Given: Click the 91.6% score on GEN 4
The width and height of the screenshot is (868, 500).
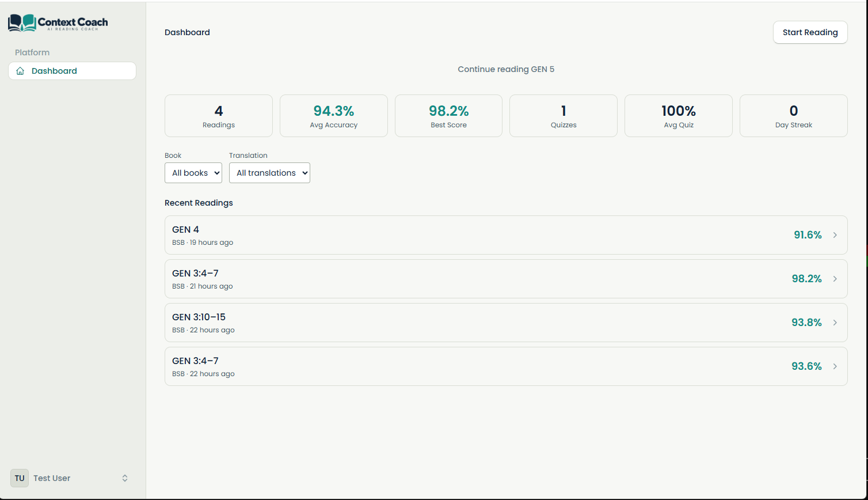Looking at the screenshot, I should (808, 235).
